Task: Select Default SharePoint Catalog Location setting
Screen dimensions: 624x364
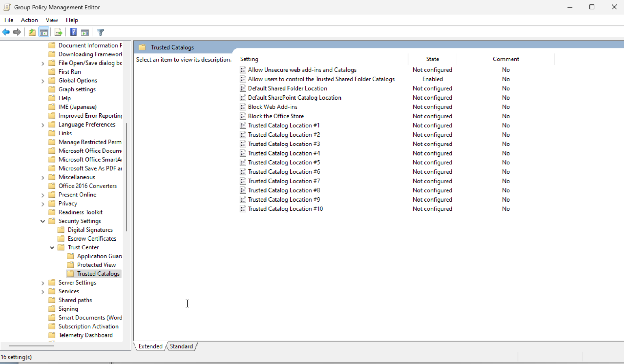Action: tap(294, 98)
